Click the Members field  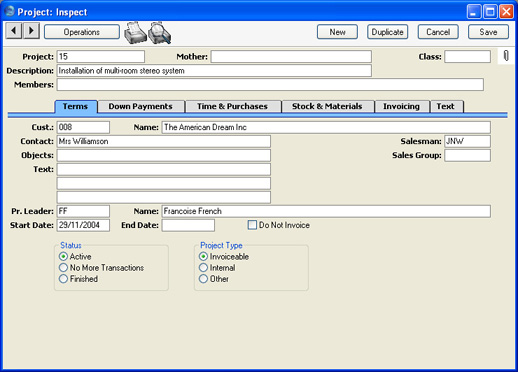click(x=270, y=85)
